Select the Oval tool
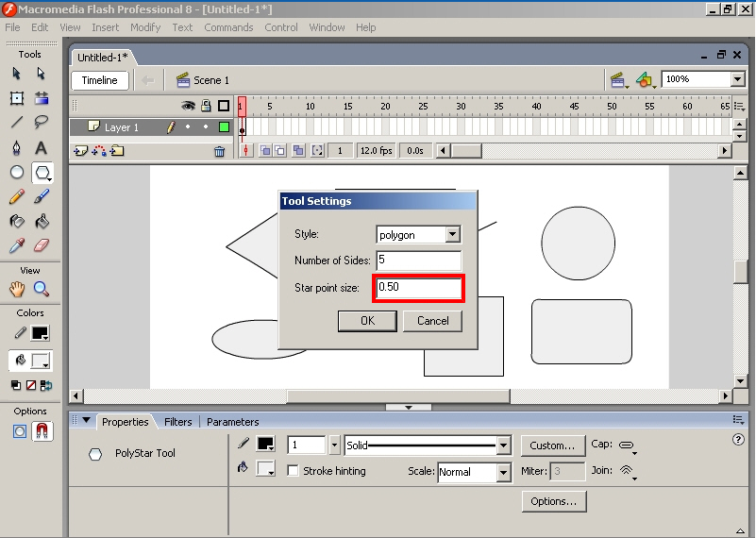 click(x=17, y=172)
